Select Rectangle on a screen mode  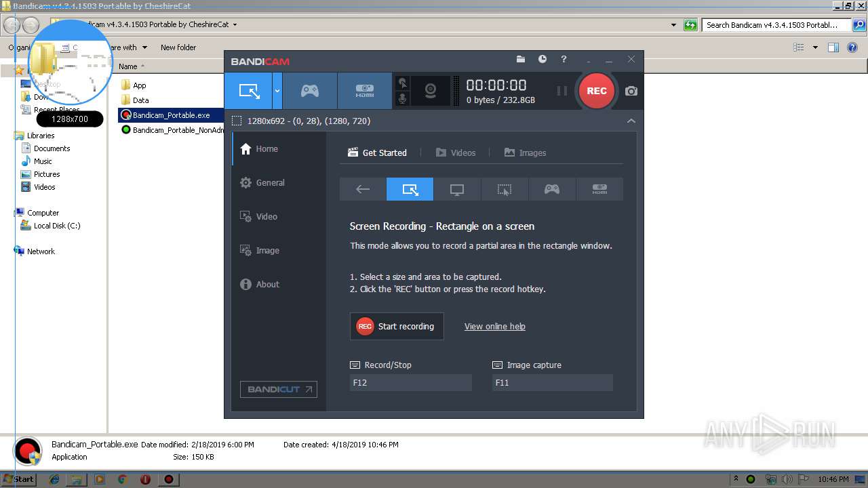pos(410,189)
